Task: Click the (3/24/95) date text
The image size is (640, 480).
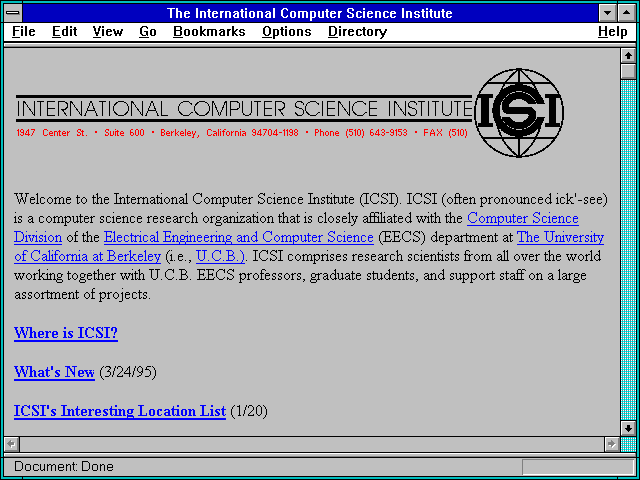Action: coord(128,372)
